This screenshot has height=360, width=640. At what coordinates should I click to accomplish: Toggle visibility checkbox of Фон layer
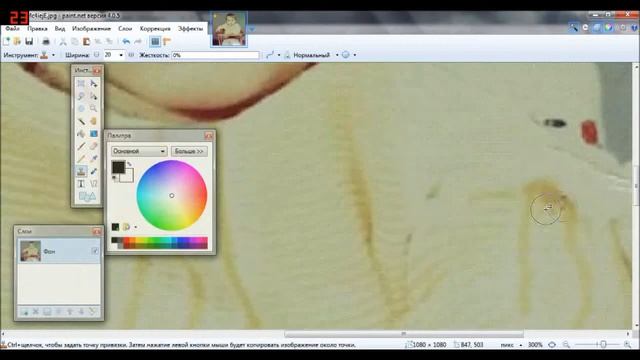(95, 251)
